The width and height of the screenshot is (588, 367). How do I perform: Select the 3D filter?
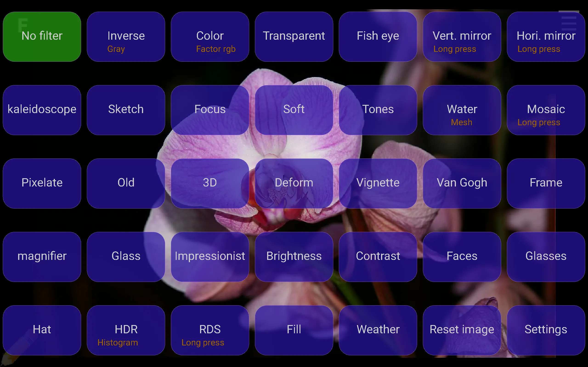tap(210, 182)
